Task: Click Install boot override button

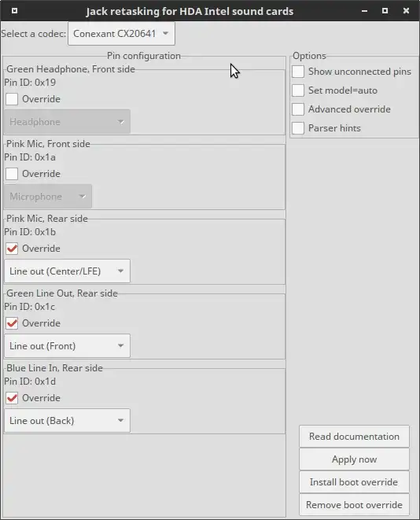Action: 354,482
